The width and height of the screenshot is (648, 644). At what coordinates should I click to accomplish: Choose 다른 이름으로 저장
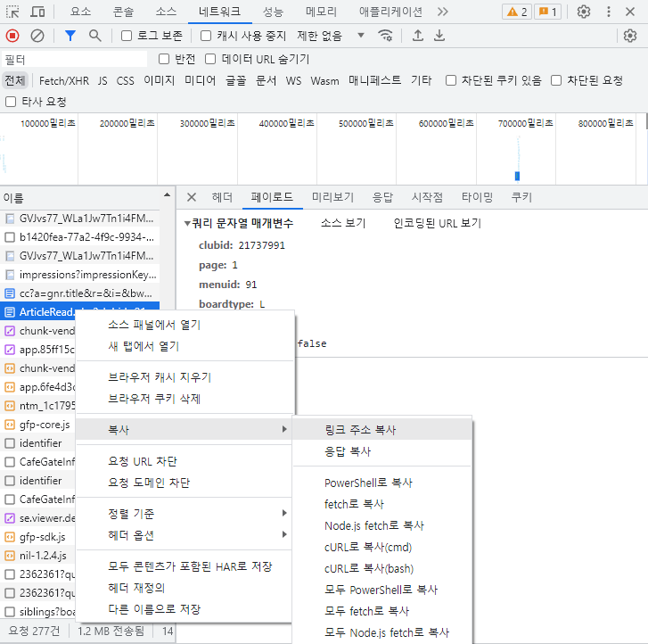185,609
